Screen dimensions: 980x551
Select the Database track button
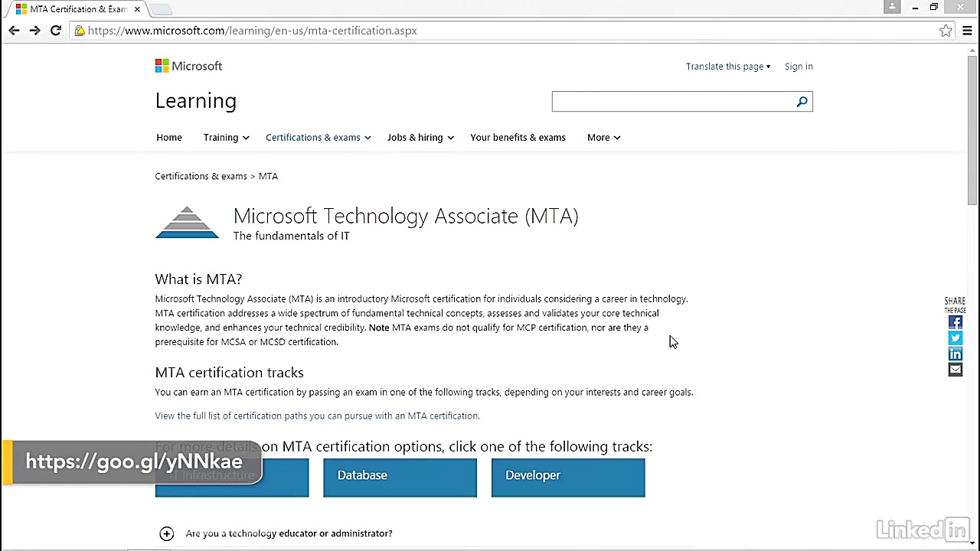pos(400,477)
